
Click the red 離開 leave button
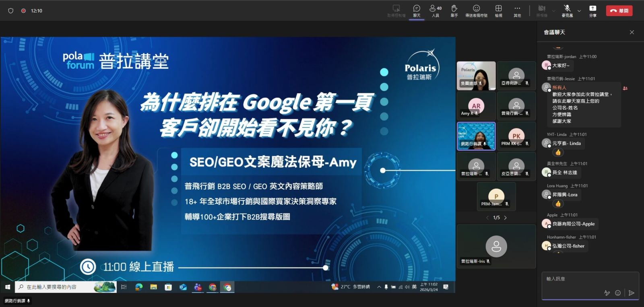click(619, 11)
